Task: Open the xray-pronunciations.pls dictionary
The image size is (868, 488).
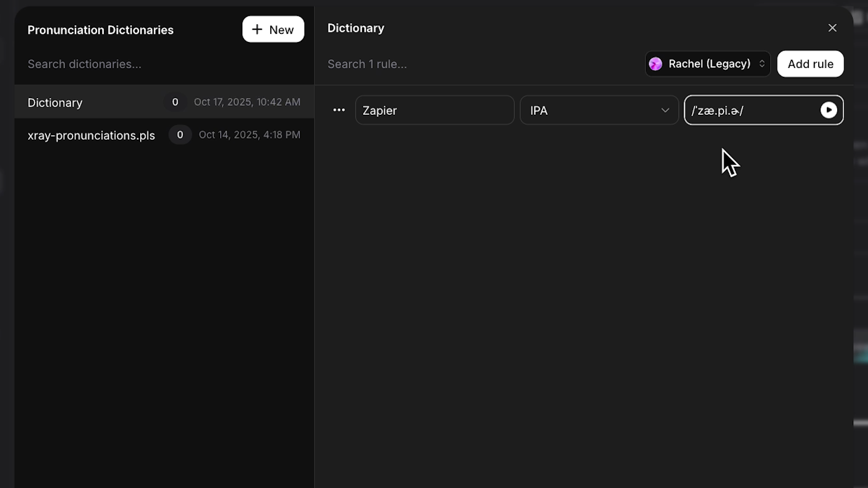Action: (x=91, y=135)
